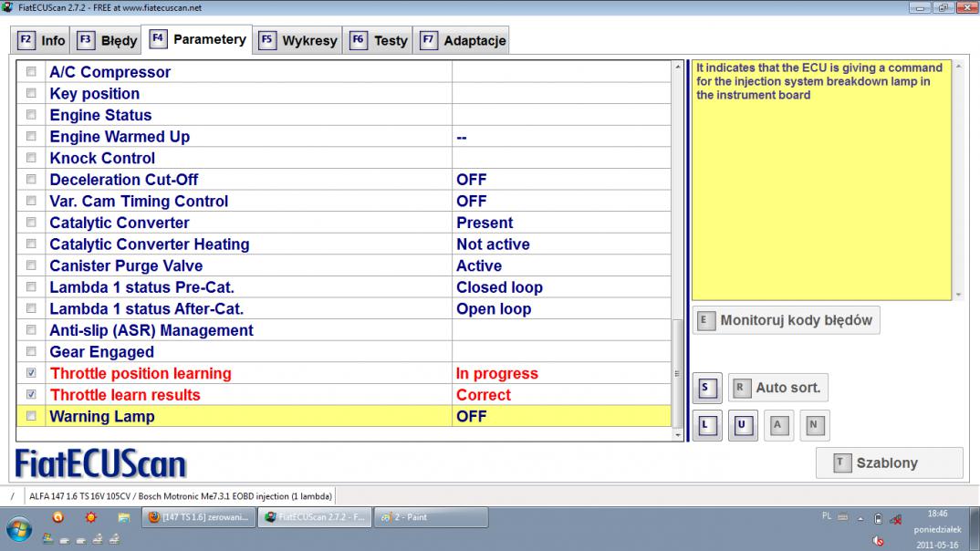This screenshot has width=980, height=551.
Task: Check the Engine Warmed Up checkbox
Action: (31, 136)
